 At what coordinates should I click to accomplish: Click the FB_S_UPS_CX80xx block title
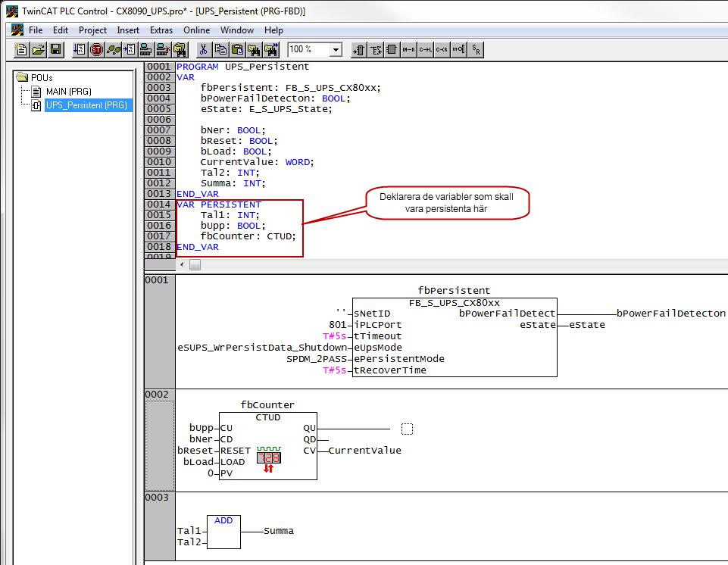tap(454, 303)
